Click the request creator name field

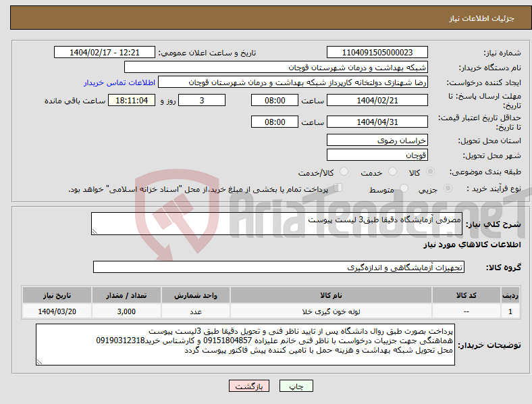(293, 82)
